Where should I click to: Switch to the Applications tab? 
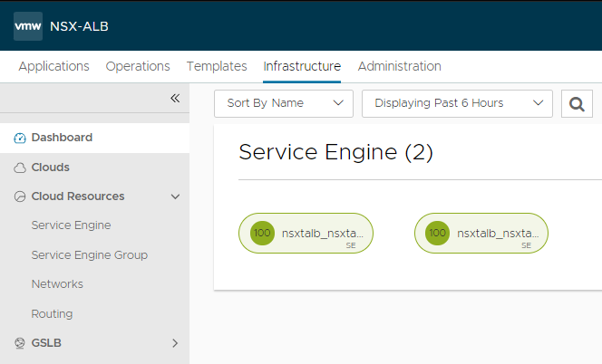(53, 66)
